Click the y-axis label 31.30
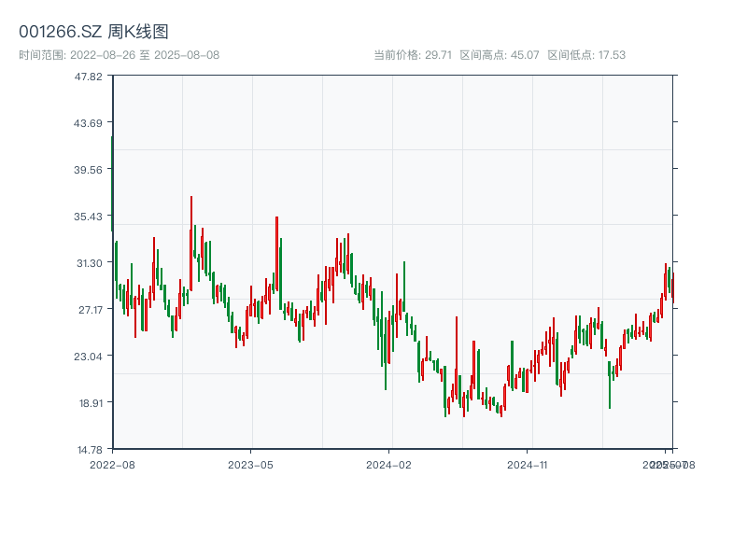The height and width of the screenshot is (560, 747). [x=90, y=263]
